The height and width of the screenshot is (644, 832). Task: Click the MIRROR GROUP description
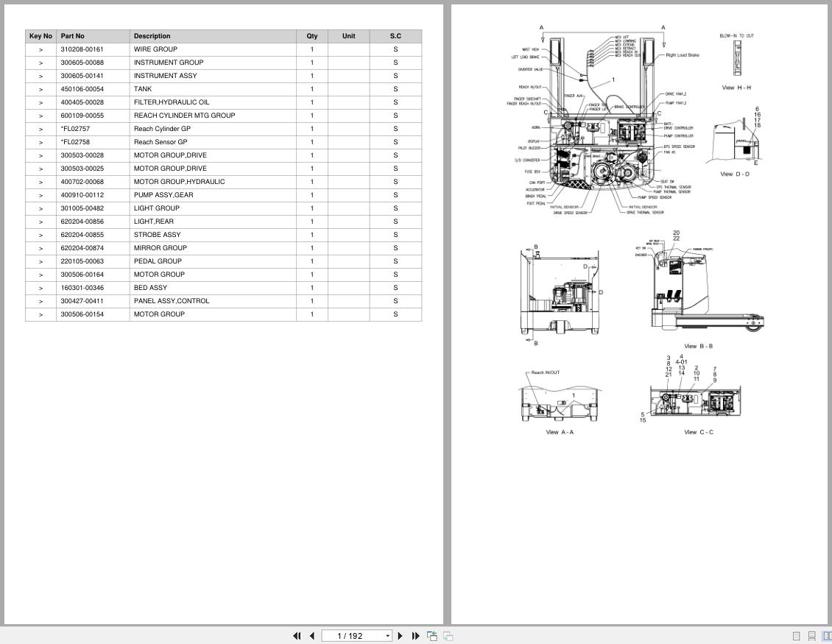[x=161, y=248]
